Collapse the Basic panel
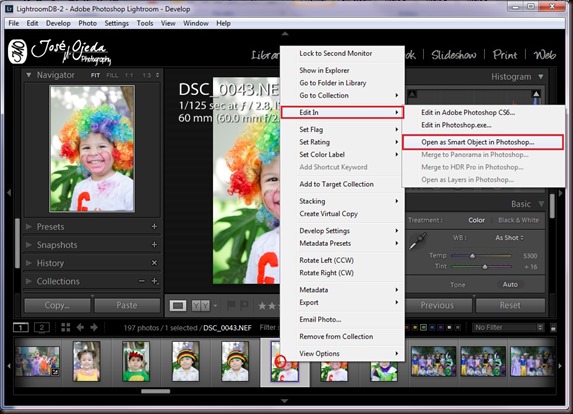The width and height of the screenshot is (573, 414). coord(541,204)
